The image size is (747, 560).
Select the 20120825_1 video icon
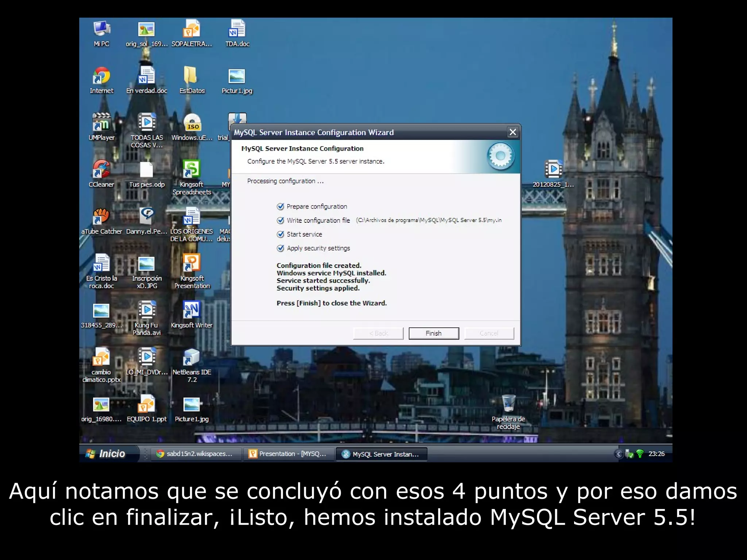click(553, 174)
